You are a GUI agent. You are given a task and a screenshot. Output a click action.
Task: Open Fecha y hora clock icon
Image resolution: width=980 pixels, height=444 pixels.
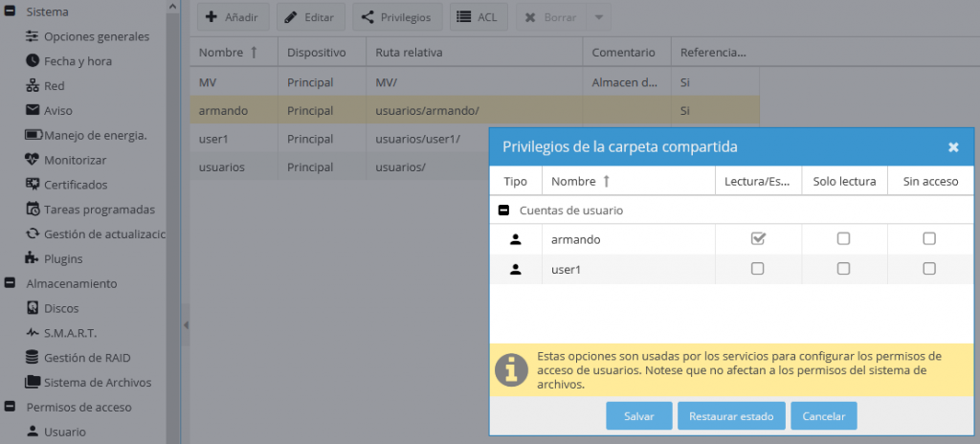pos(33,61)
